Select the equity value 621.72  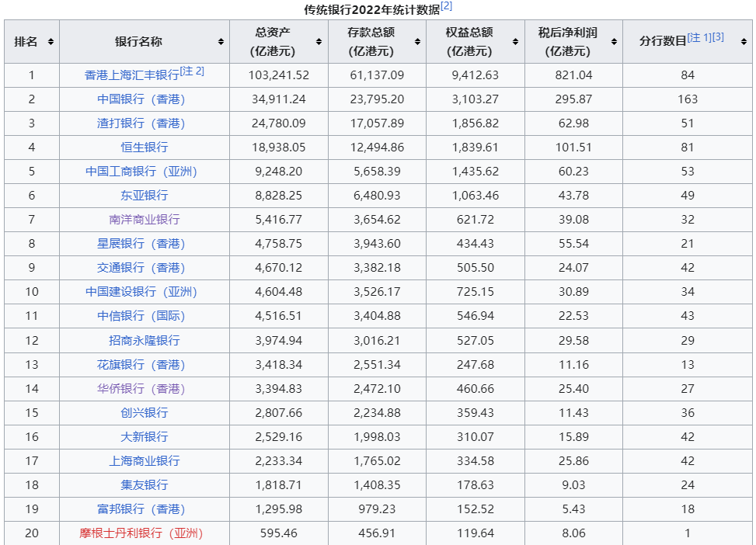pos(476,220)
